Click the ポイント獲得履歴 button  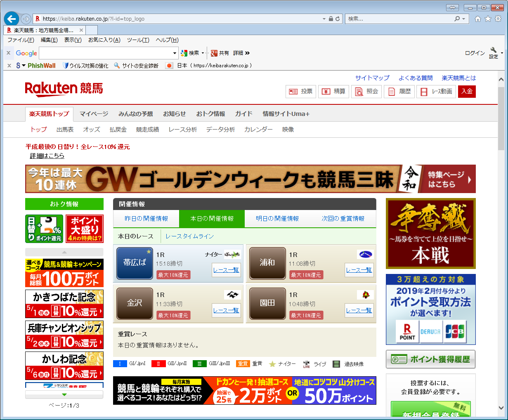click(430, 359)
